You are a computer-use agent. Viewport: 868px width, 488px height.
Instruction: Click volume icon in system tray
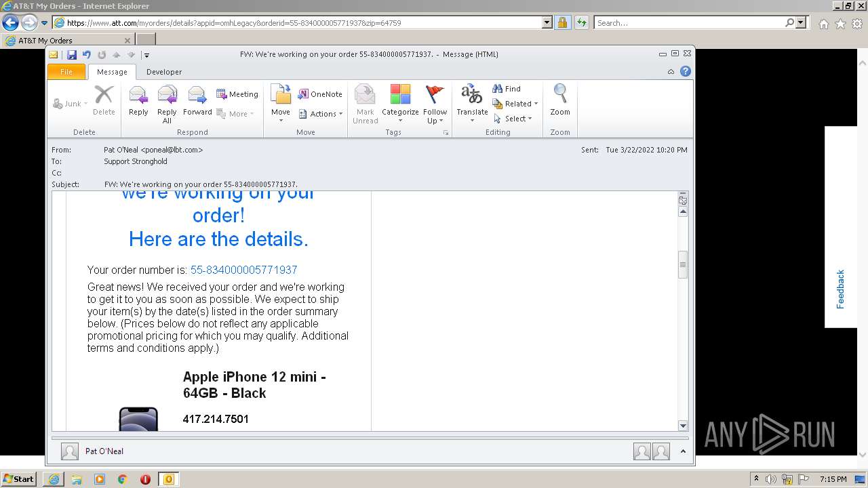coord(771,479)
